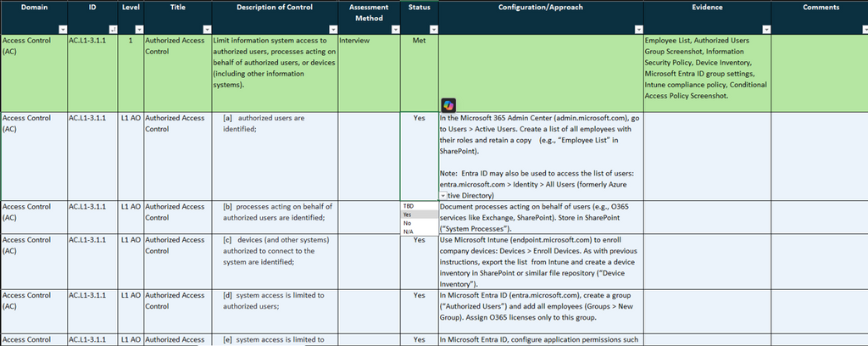Open the Copilot icon beside the Status cell
Viewport: 868px width, 346px height.
click(448, 104)
